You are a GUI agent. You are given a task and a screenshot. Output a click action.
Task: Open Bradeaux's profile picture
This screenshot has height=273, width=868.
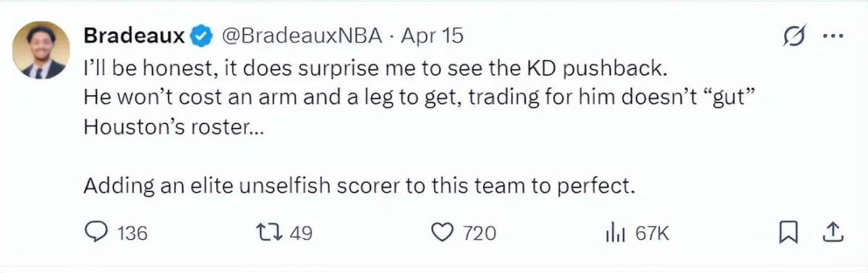tap(42, 51)
